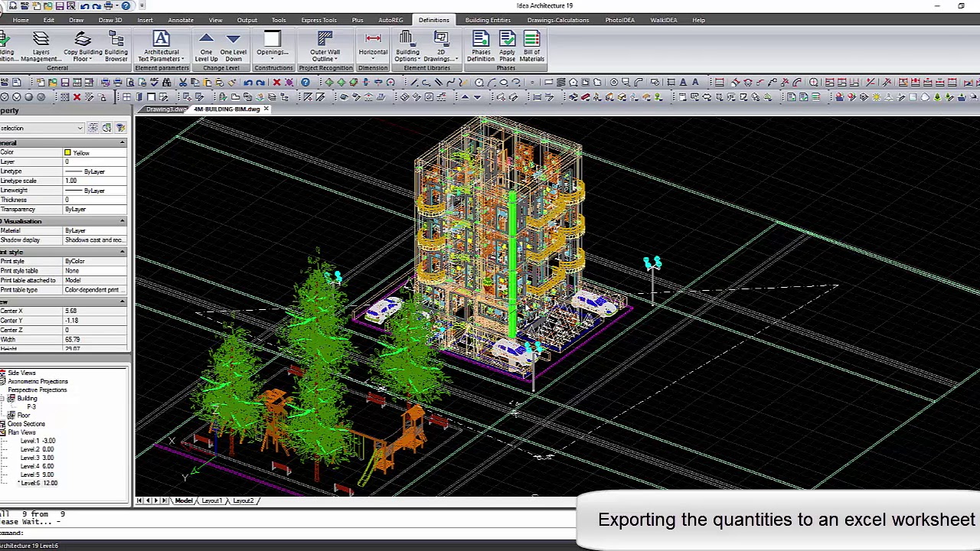This screenshot has height=551, width=980.
Task: Switch to the Draw 3D ribbon tab
Action: [x=110, y=20]
